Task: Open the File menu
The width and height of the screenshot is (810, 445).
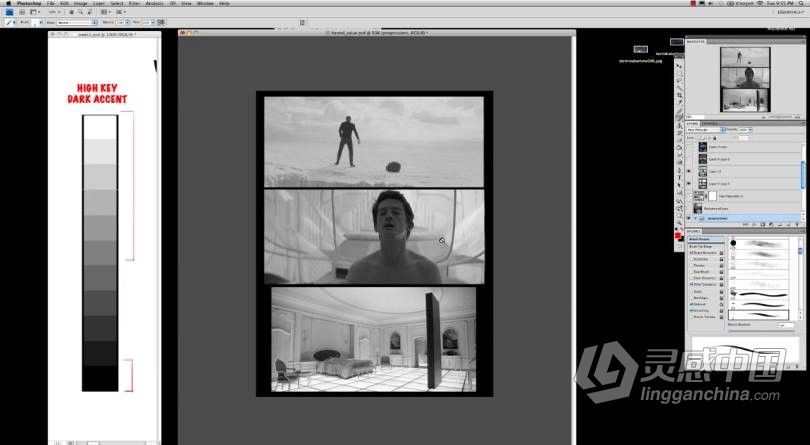Action: pyautogui.click(x=51, y=4)
